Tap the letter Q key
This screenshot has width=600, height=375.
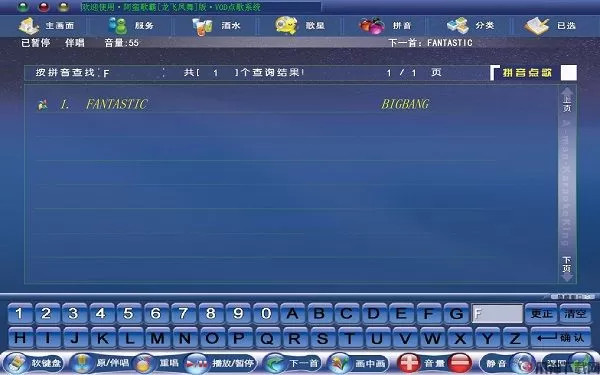(x=267, y=338)
